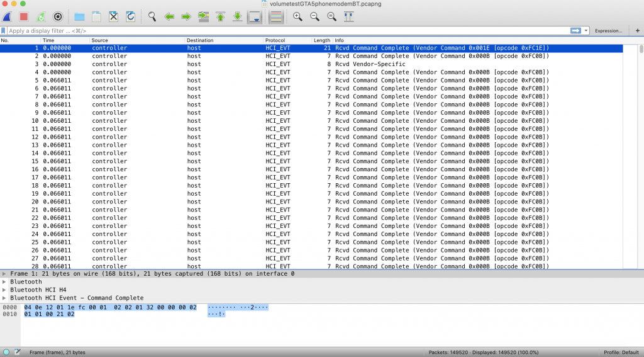Image resolution: width=644 pixels, height=357 pixels.
Task: Expand the Bluetooth HCI H4 tree node
Action: tap(5, 290)
